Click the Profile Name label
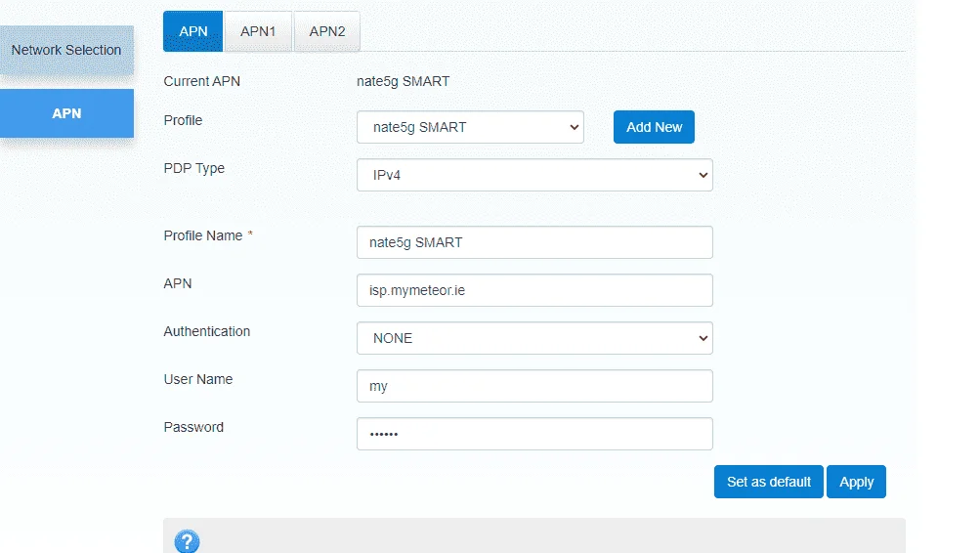Viewport: 980px width, 553px height. coord(203,235)
